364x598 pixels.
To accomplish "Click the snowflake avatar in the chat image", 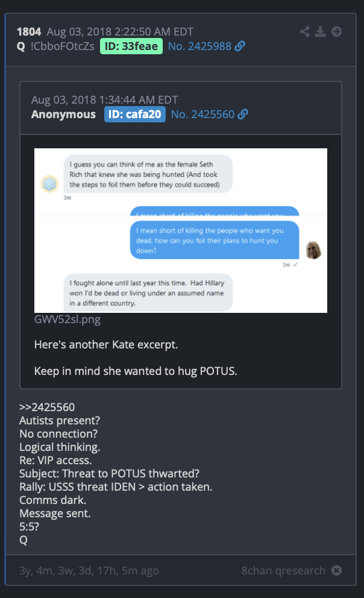I will 49,184.
